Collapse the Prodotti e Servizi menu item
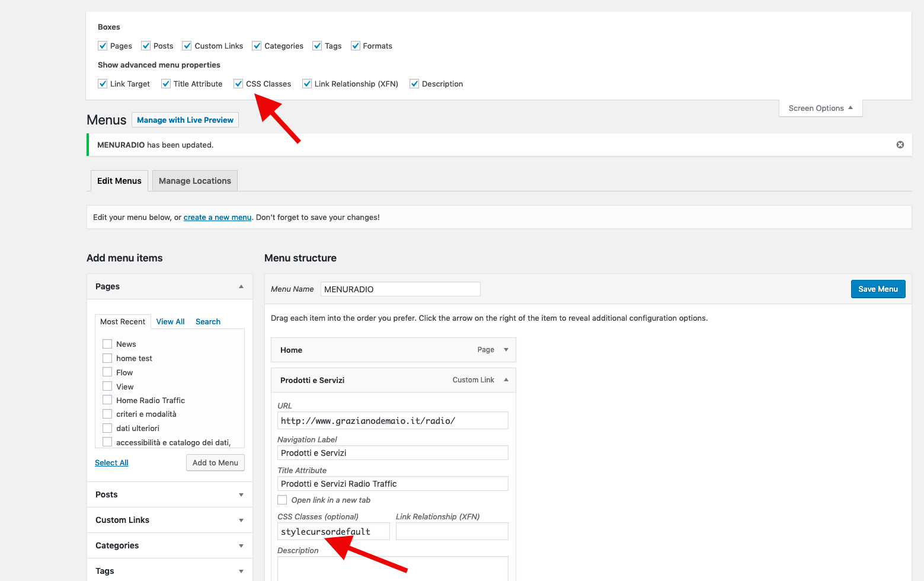Image resolution: width=924 pixels, height=581 pixels. [506, 380]
